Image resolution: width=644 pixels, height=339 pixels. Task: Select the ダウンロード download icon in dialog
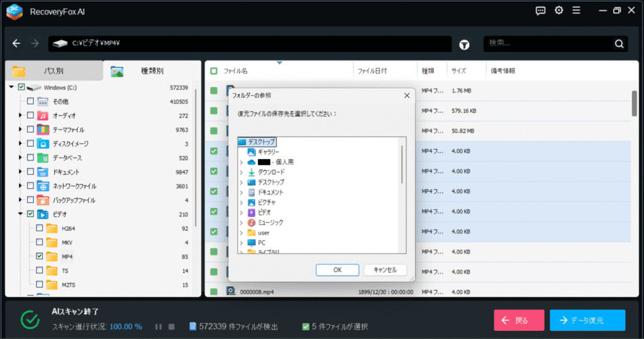[x=252, y=172]
